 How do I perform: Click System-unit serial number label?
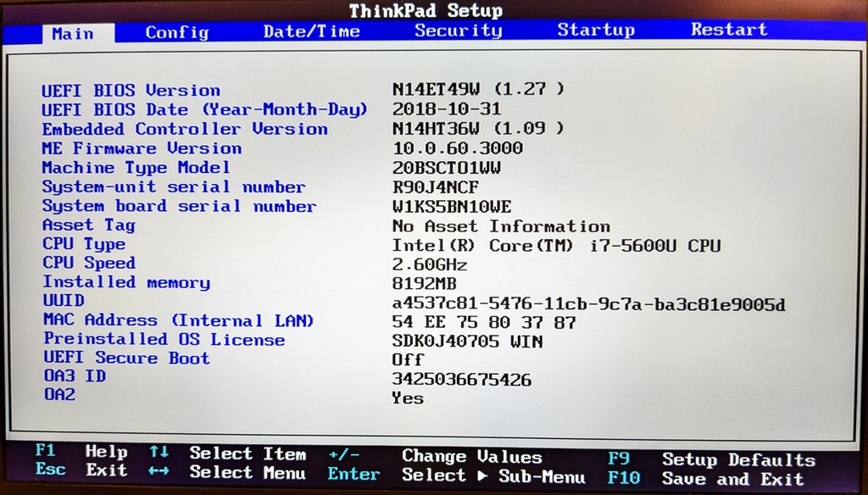(x=174, y=187)
